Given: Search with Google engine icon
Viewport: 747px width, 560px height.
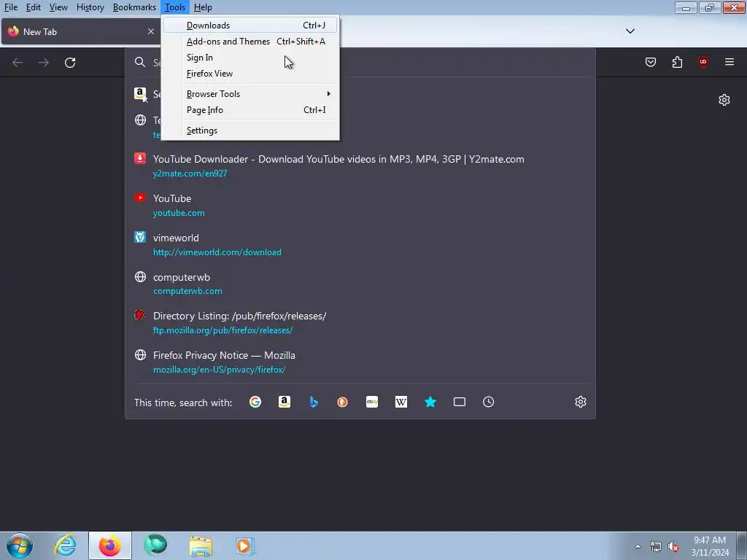Looking at the screenshot, I should (x=255, y=402).
